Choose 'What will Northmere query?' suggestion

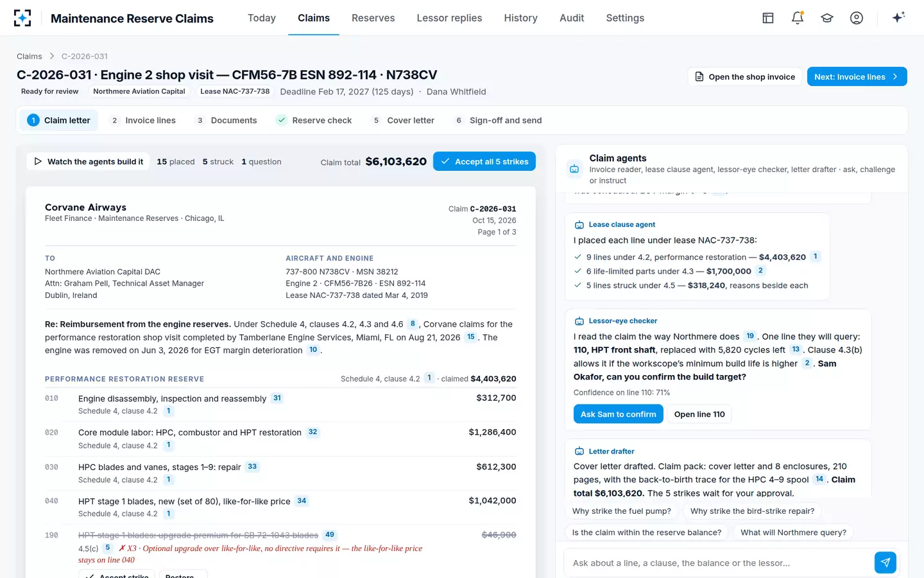click(x=793, y=532)
